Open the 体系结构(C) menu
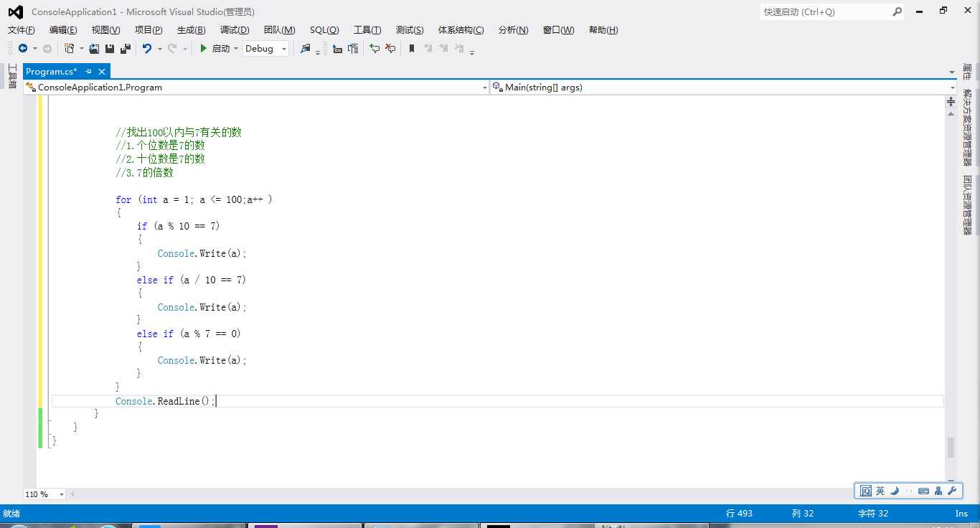 (x=461, y=29)
